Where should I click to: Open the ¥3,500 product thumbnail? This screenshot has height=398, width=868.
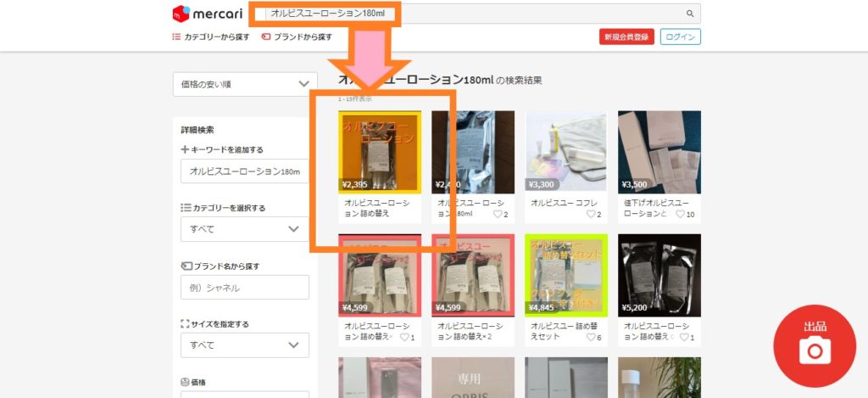point(659,153)
